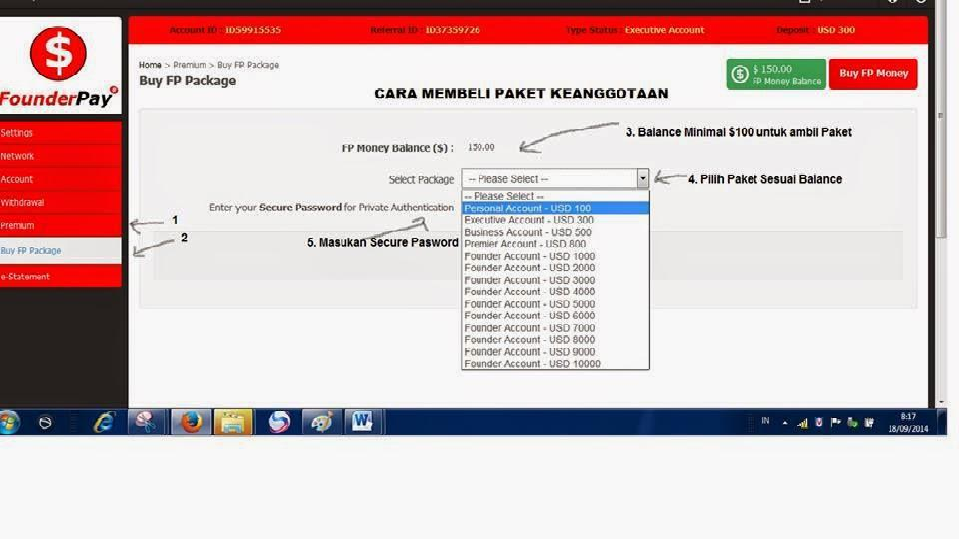This screenshot has width=960, height=539.
Task: Choose the '-- Please Select --' list option
Action: (555, 197)
